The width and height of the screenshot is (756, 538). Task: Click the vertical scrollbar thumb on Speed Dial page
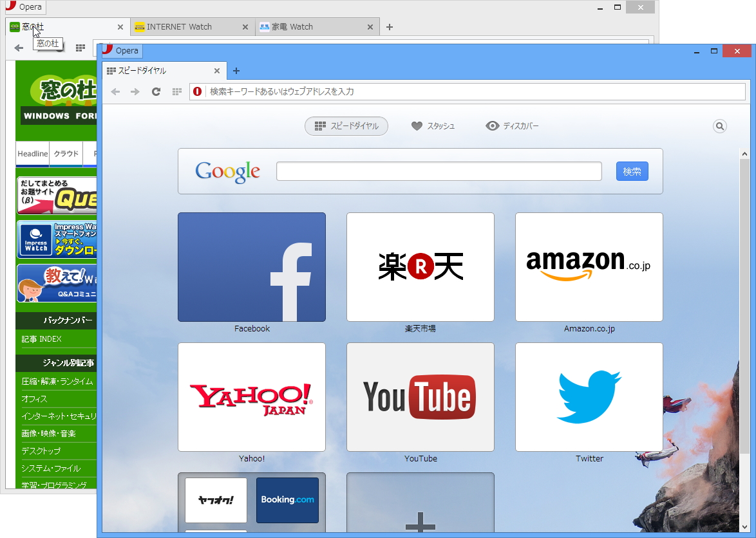(744, 306)
